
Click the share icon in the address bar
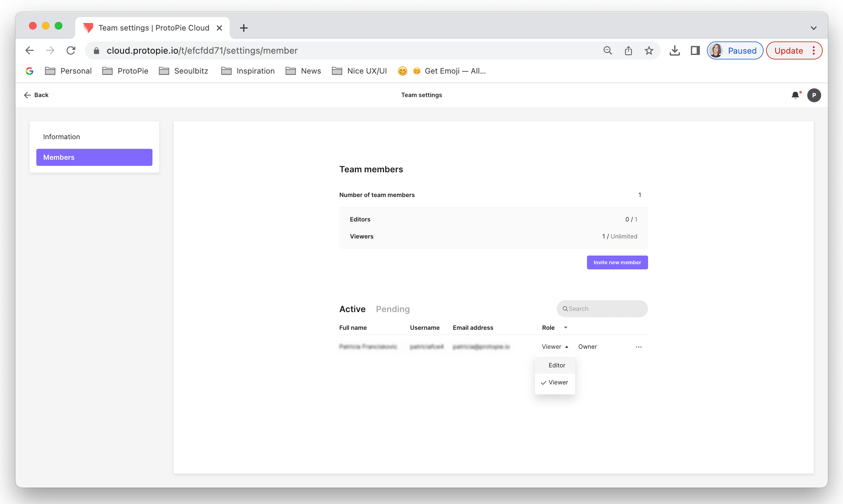point(628,50)
